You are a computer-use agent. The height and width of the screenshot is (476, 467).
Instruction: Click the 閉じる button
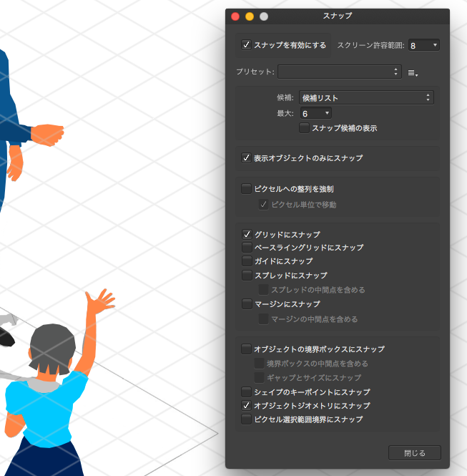point(415,453)
